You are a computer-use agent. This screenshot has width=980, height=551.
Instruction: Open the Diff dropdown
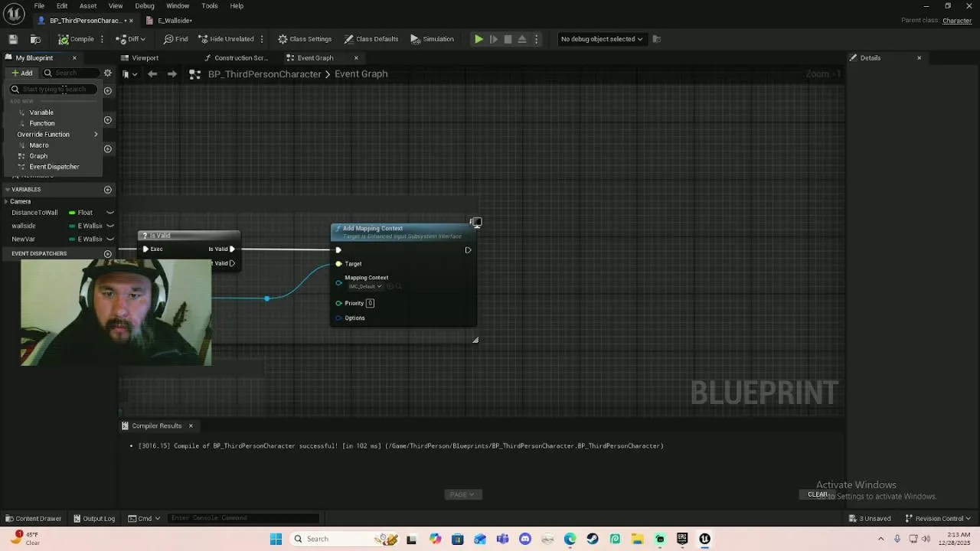click(x=131, y=39)
